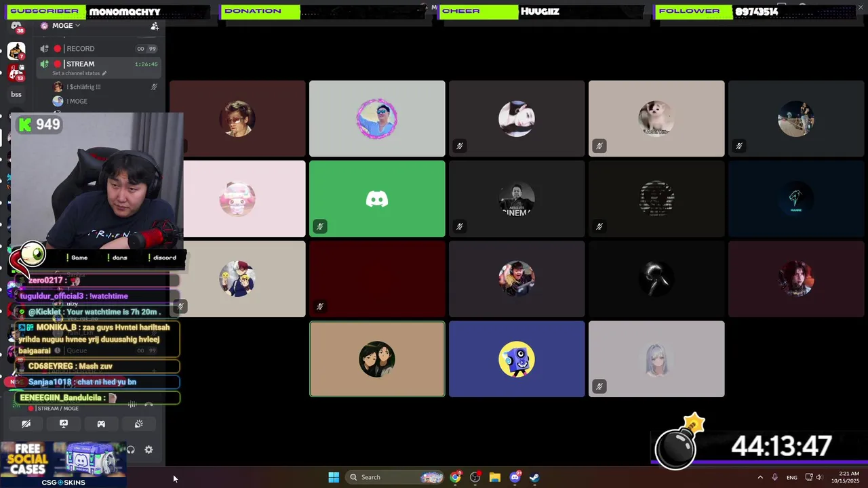This screenshot has width=868, height=488.
Task: Click the 44:13:47 countdown timer
Action: tap(781, 446)
